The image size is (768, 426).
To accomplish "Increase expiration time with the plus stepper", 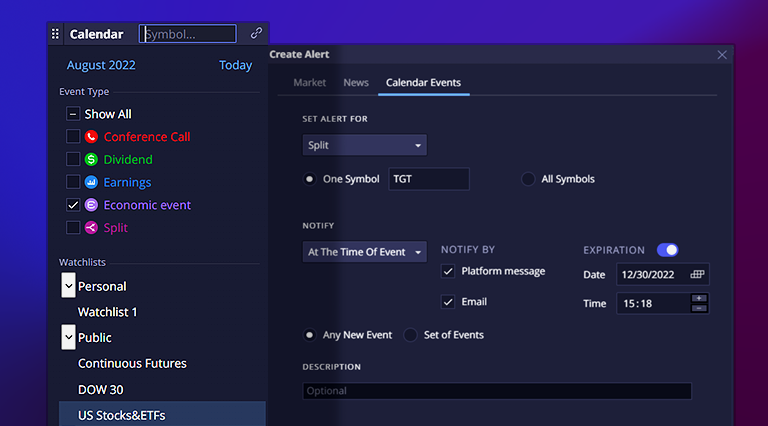I will tap(699, 298).
